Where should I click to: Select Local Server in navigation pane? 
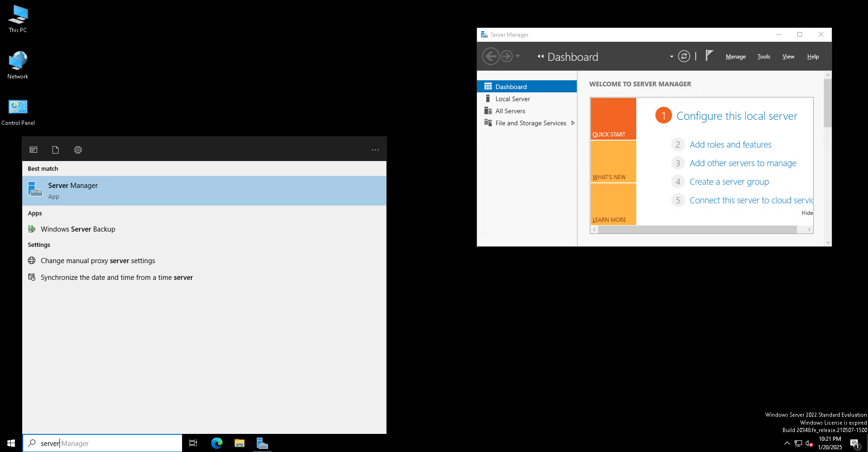pyautogui.click(x=527, y=98)
